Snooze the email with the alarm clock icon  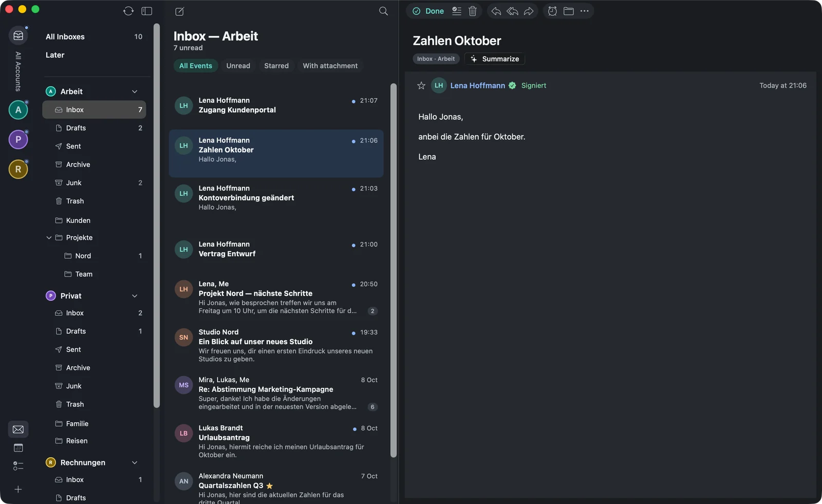click(552, 11)
